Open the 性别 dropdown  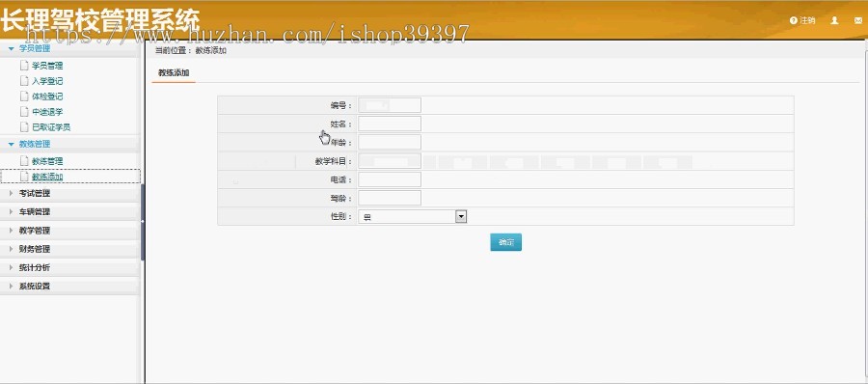(x=413, y=217)
